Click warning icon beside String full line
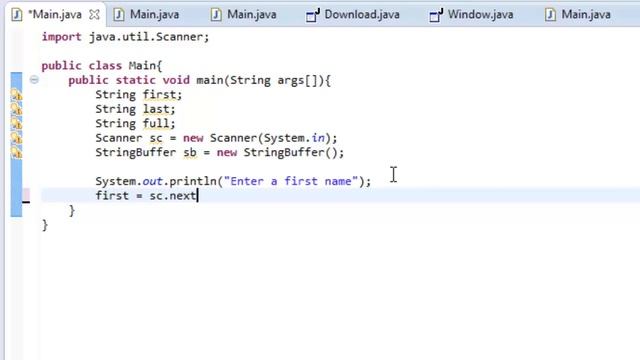 click(x=16, y=123)
